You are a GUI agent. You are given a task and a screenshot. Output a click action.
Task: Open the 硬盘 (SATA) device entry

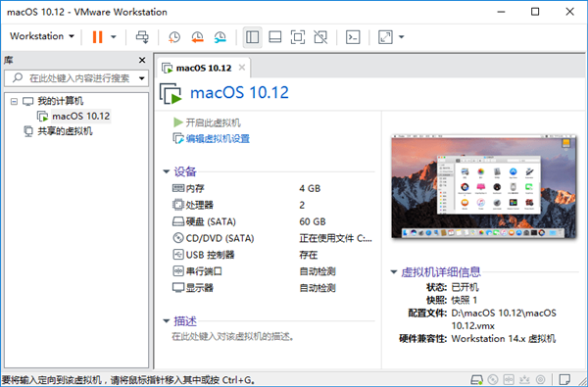click(211, 221)
